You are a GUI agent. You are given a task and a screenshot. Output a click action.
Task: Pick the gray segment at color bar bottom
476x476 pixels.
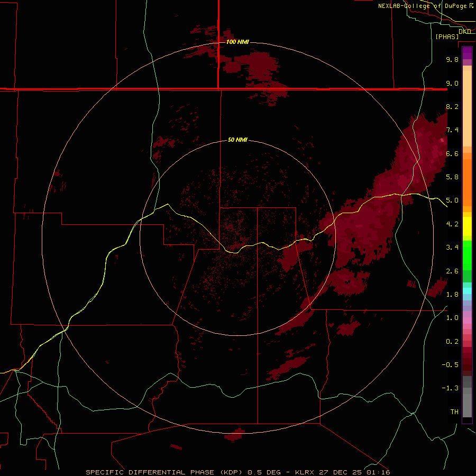467,405
